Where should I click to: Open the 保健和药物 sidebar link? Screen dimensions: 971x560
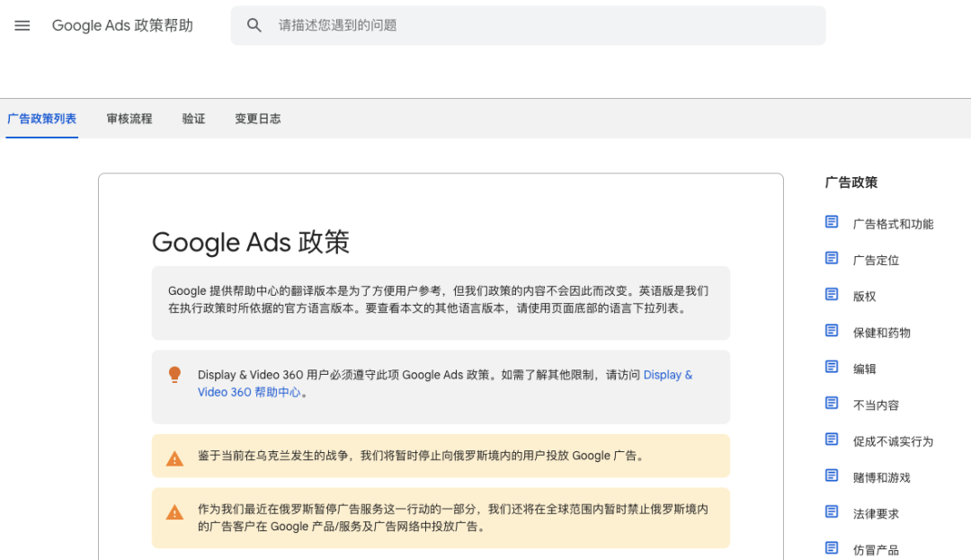[882, 333]
